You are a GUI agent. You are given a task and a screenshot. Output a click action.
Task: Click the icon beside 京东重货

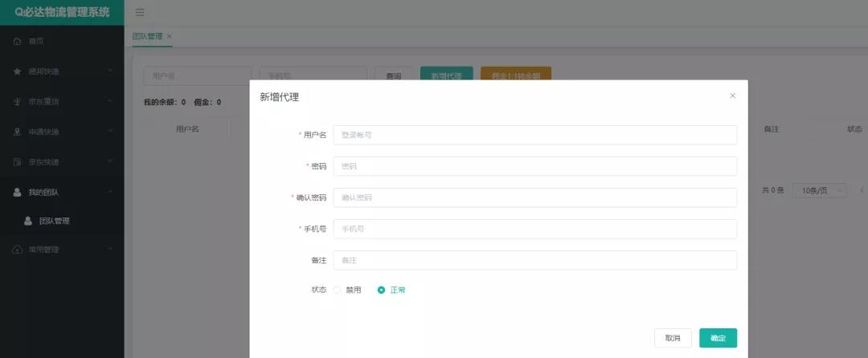click(x=17, y=102)
